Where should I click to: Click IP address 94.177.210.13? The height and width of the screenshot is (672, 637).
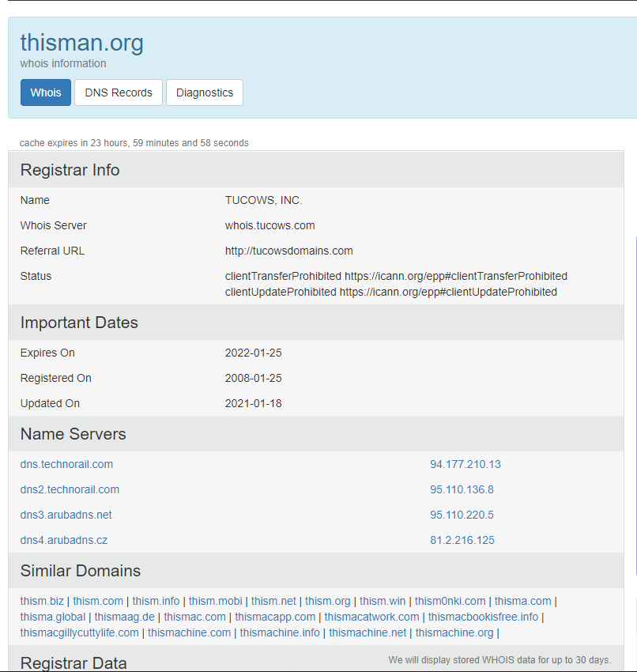click(465, 464)
